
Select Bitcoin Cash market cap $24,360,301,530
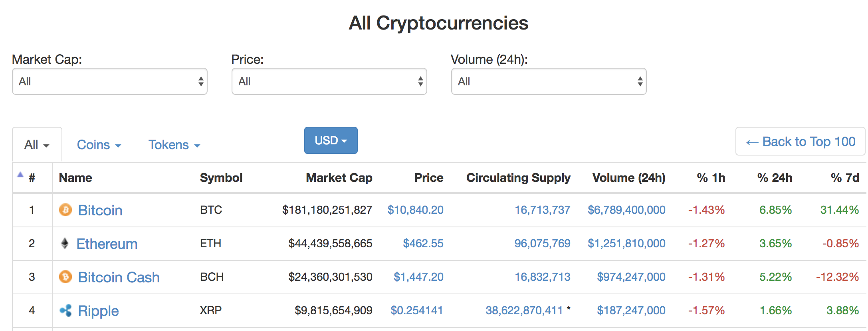click(x=331, y=277)
